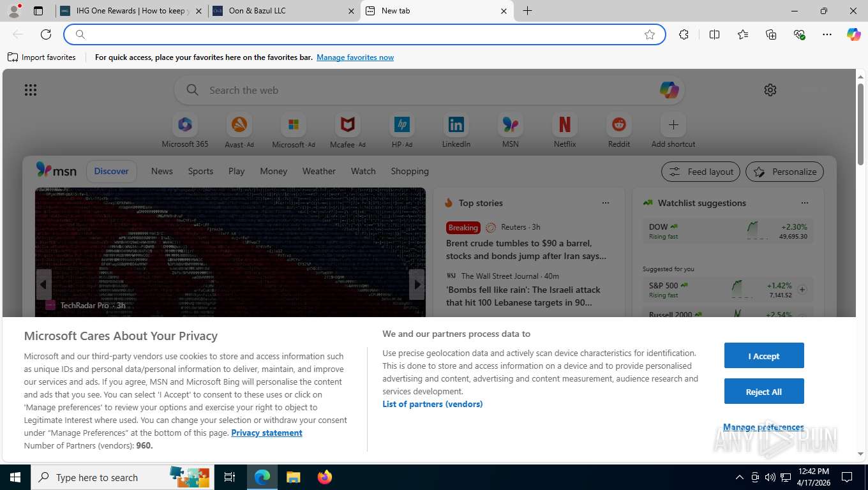Open File Explorer from the taskbar

pos(293,477)
